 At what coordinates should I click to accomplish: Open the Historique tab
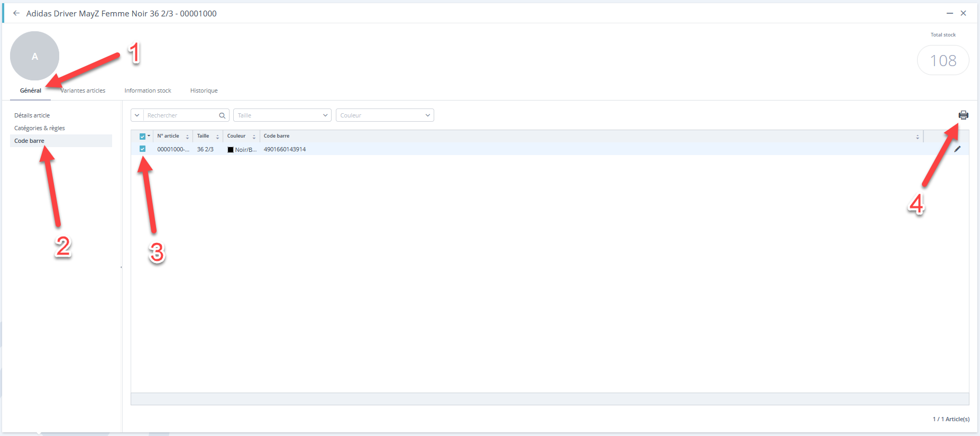204,90
